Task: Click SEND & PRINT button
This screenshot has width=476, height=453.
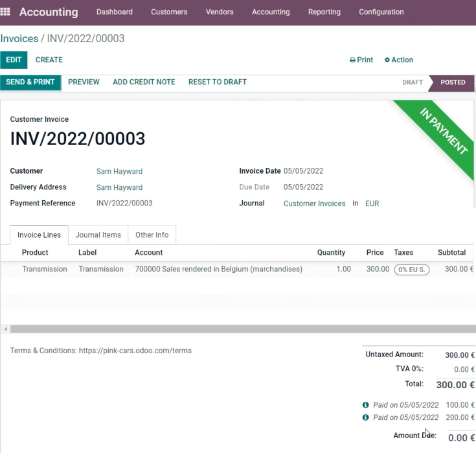Action: (30, 82)
